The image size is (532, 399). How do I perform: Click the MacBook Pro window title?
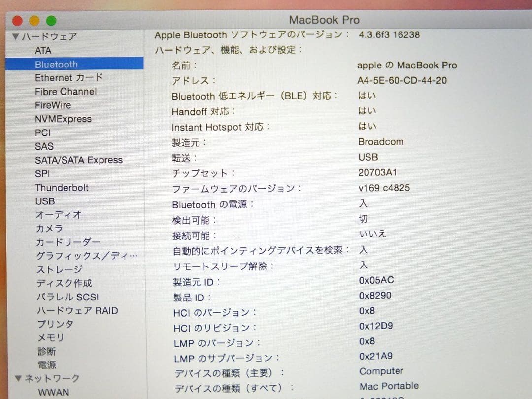tap(324, 20)
